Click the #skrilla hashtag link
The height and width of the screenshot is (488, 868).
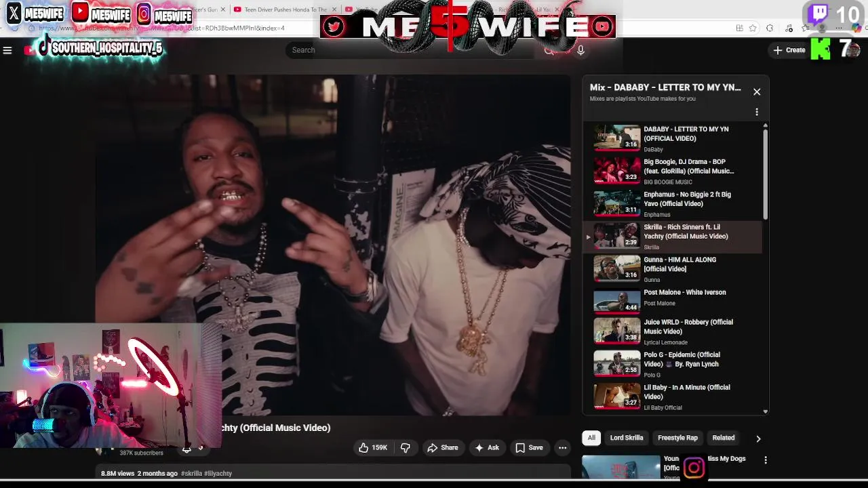[x=191, y=474]
